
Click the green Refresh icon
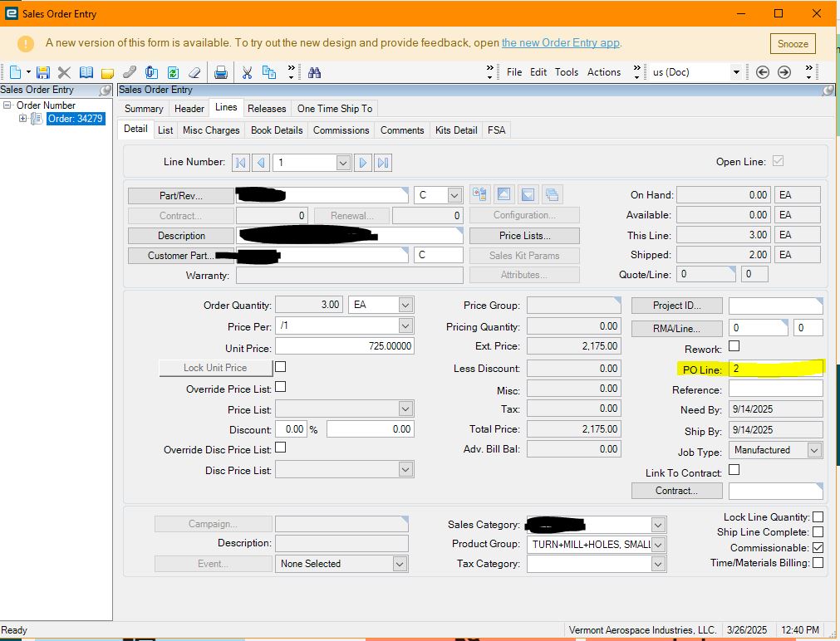(x=173, y=72)
